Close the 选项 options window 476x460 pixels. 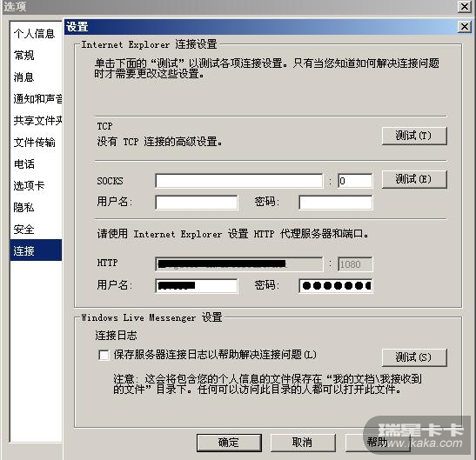point(464,6)
